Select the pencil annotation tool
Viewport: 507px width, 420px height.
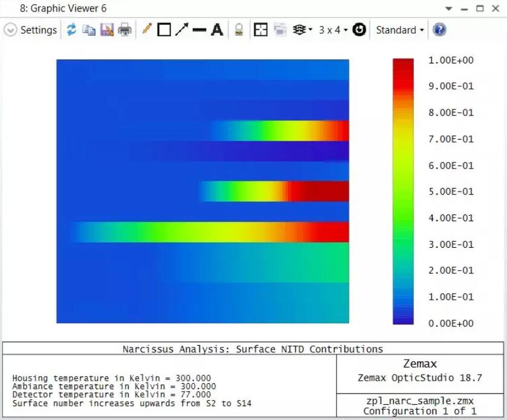146,30
